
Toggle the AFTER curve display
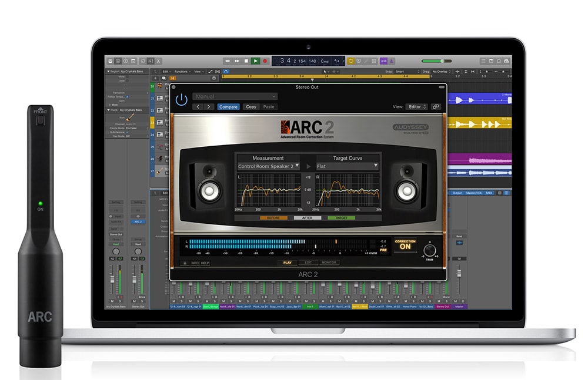308,218
